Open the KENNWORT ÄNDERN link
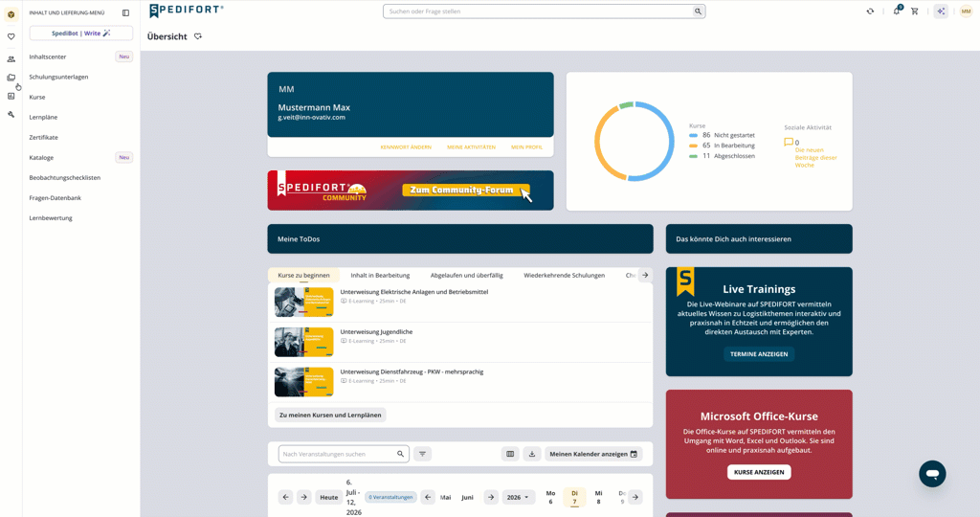Viewport: 980px width, 517px height. [406, 146]
